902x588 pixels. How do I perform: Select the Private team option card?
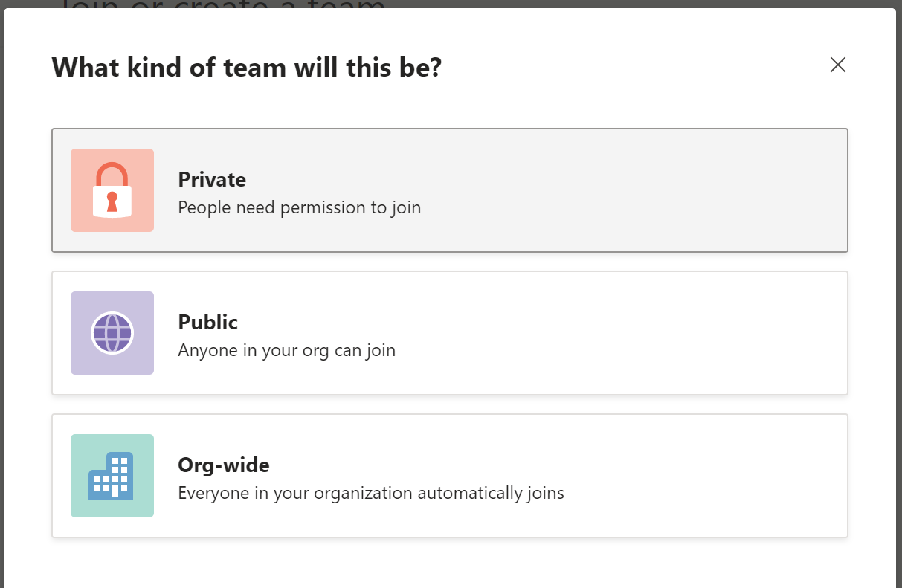coord(450,190)
